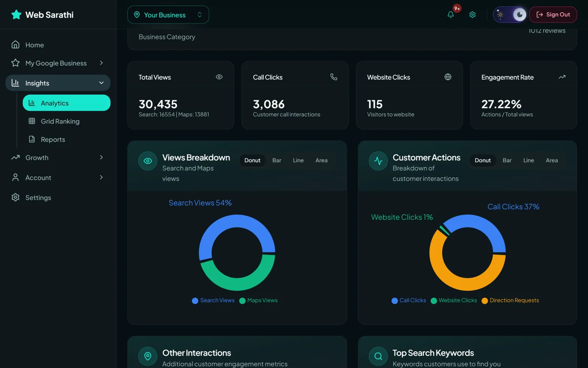Switch Views Breakdown to Bar chart

pyautogui.click(x=277, y=160)
